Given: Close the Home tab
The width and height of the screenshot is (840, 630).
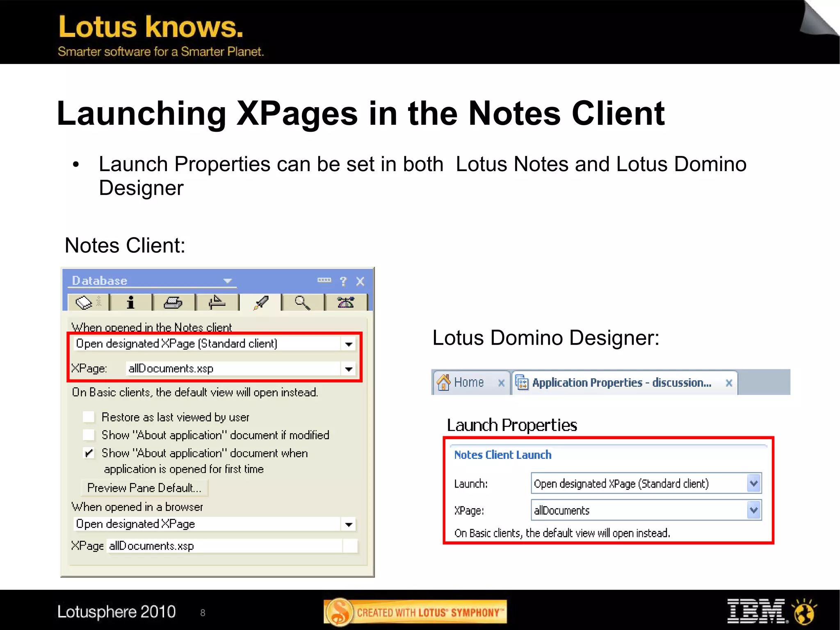Looking at the screenshot, I should 501,383.
